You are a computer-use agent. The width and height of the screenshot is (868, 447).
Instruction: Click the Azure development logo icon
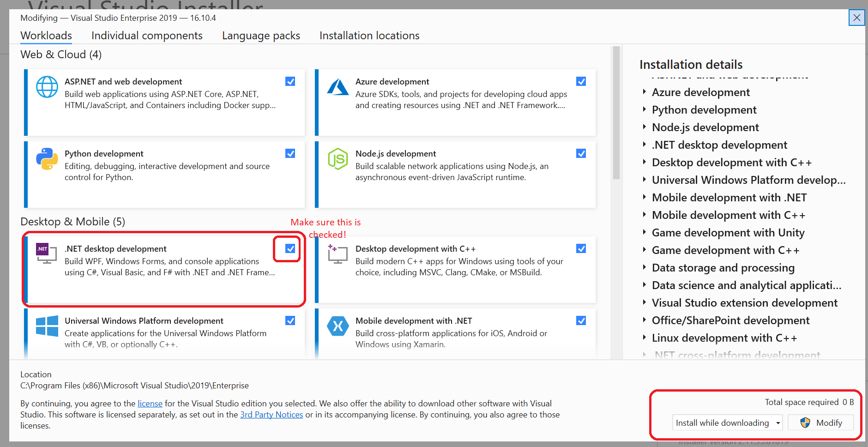338,87
